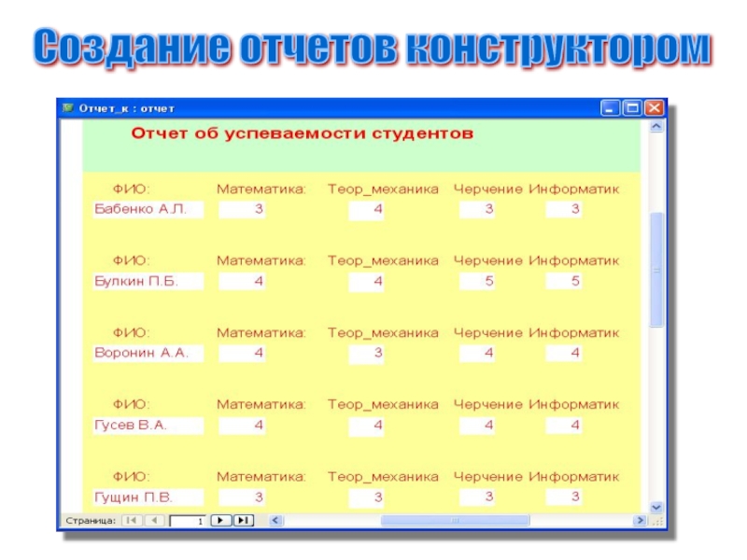Select the name Бабенко А.Л.
This screenshot has height=560, width=747.
148,209
